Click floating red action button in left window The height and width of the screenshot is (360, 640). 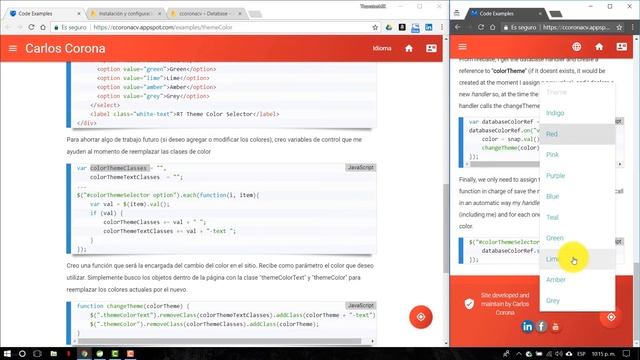click(x=421, y=317)
